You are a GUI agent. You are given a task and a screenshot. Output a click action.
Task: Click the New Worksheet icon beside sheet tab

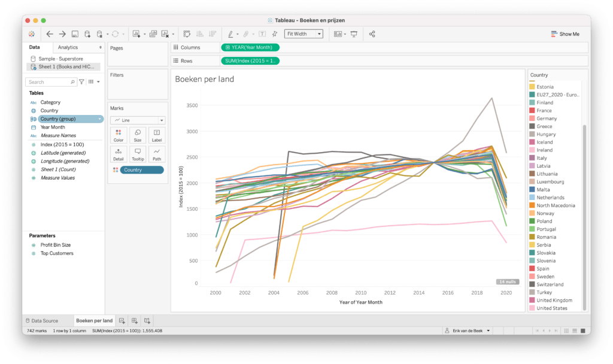(x=122, y=321)
